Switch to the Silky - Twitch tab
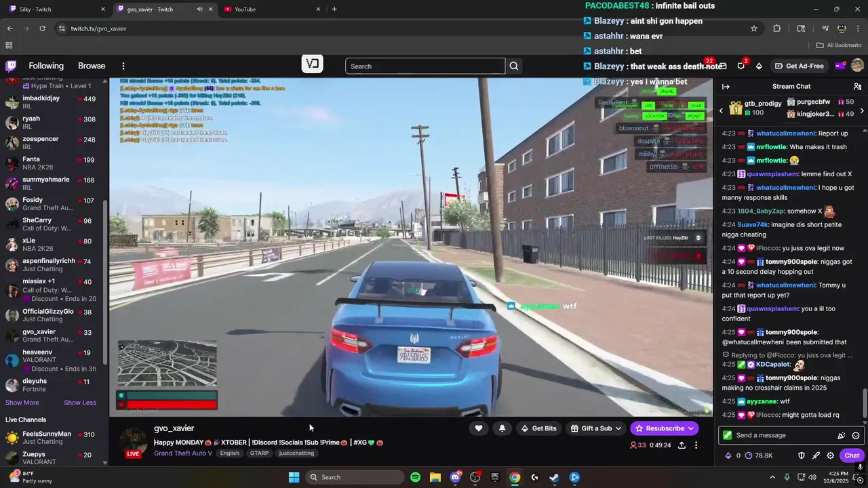 (x=56, y=9)
